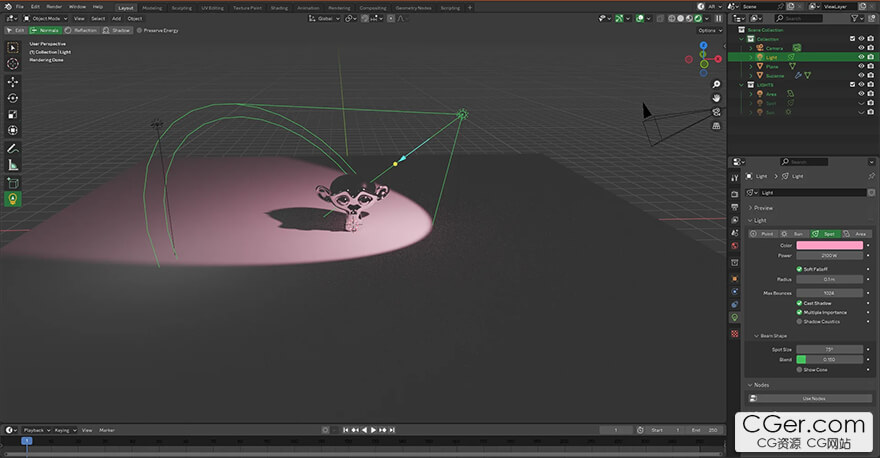Viewport: 880px width, 458px height.
Task: Select the Add Cube tool
Action: point(13,183)
